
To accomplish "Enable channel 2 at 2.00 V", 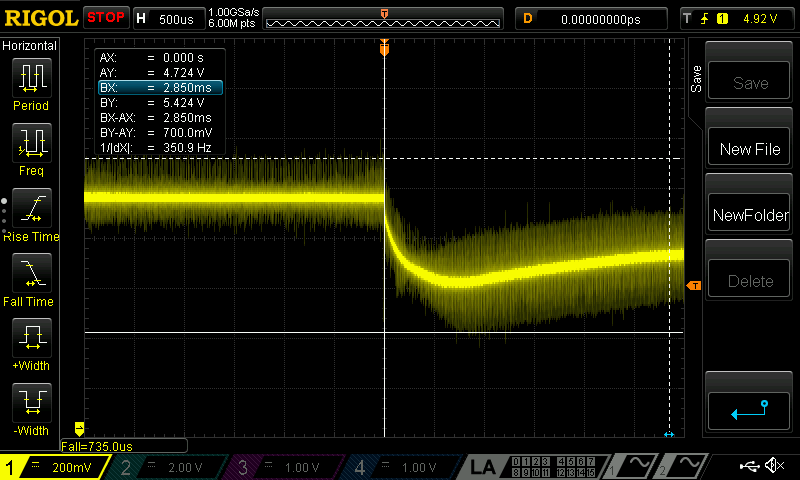I will pos(167,467).
